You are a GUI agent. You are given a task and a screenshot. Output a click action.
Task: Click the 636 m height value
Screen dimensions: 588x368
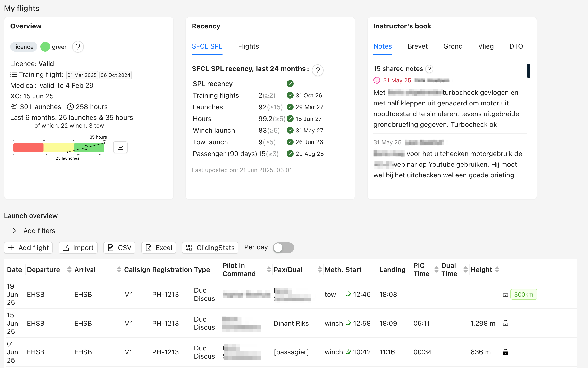point(480,352)
